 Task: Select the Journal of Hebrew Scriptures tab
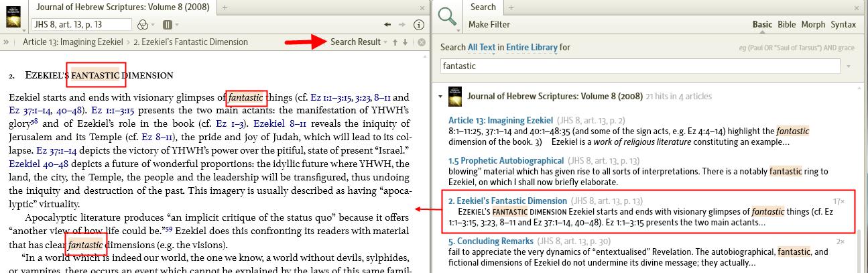pyautogui.click(x=123, y=7)
